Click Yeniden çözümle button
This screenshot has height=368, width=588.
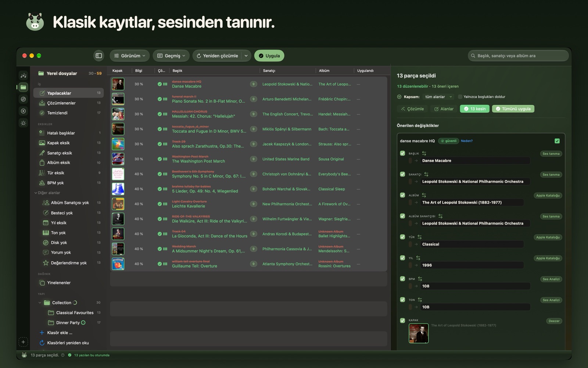217,56
